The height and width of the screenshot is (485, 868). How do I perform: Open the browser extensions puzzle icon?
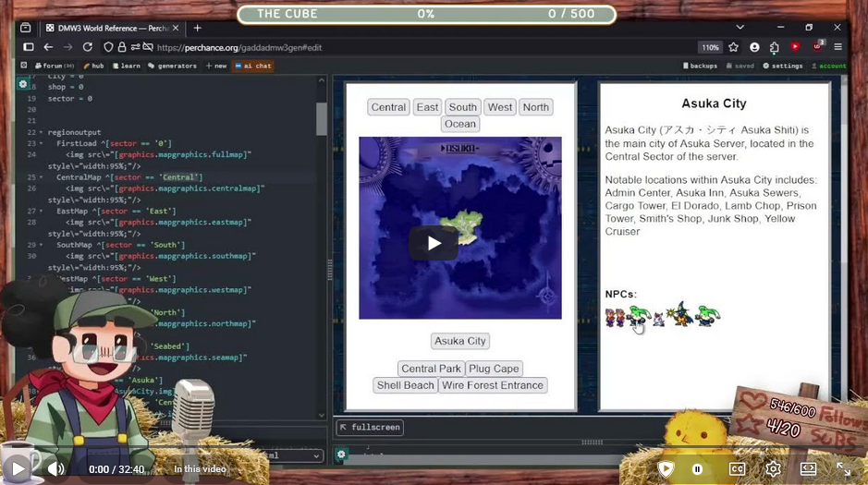pyautogui.click(x=774, y=47)
